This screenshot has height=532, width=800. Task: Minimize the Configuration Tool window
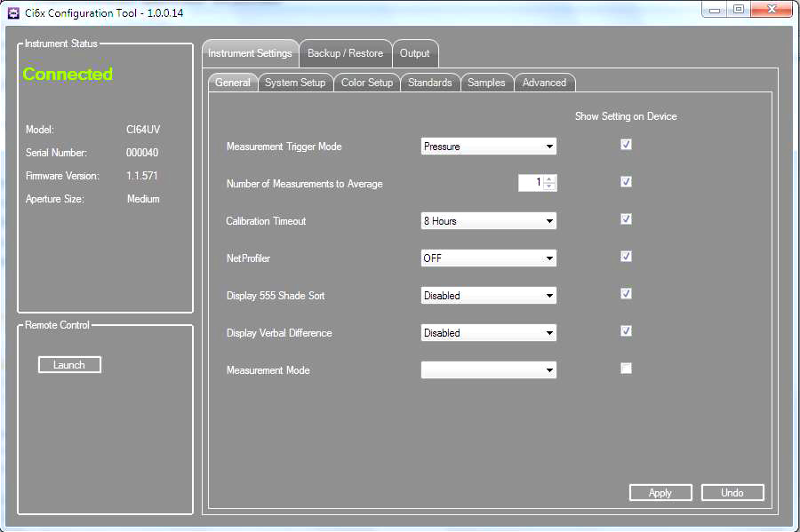click(715, 10)
